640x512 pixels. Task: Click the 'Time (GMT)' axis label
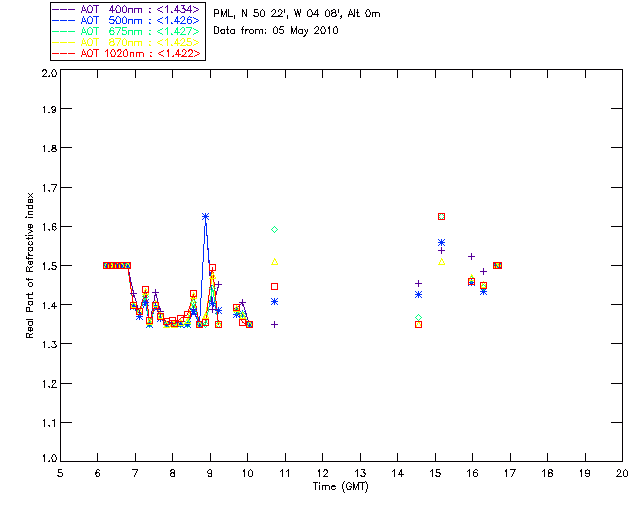coord(341,486)
